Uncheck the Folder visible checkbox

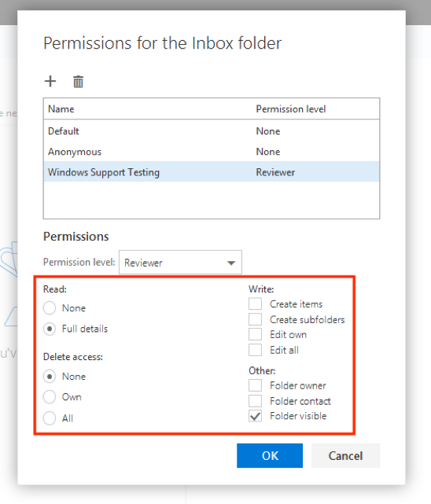(255, 416)
